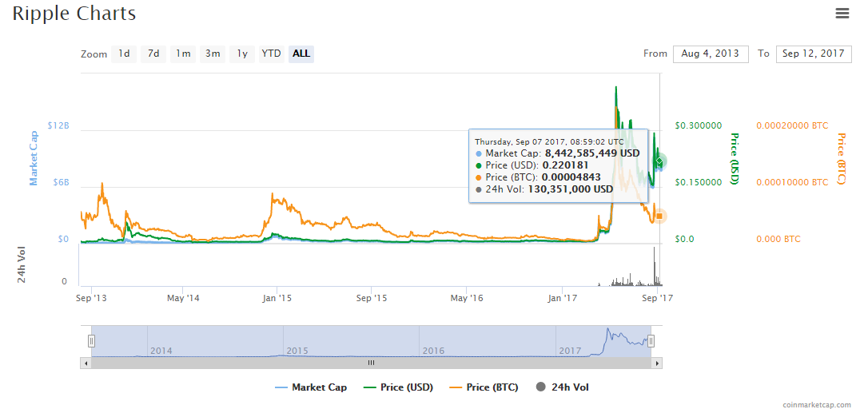868x409 pixels.
Task: Open the coinmarketcap.com credit link
Action: [x=817, y=404]
